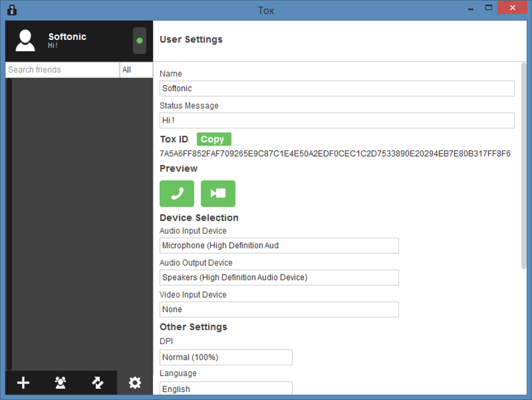Click the Softonic username in profile header
The height and width of the screenshot is (400, 532).
[x=67, y=37]
